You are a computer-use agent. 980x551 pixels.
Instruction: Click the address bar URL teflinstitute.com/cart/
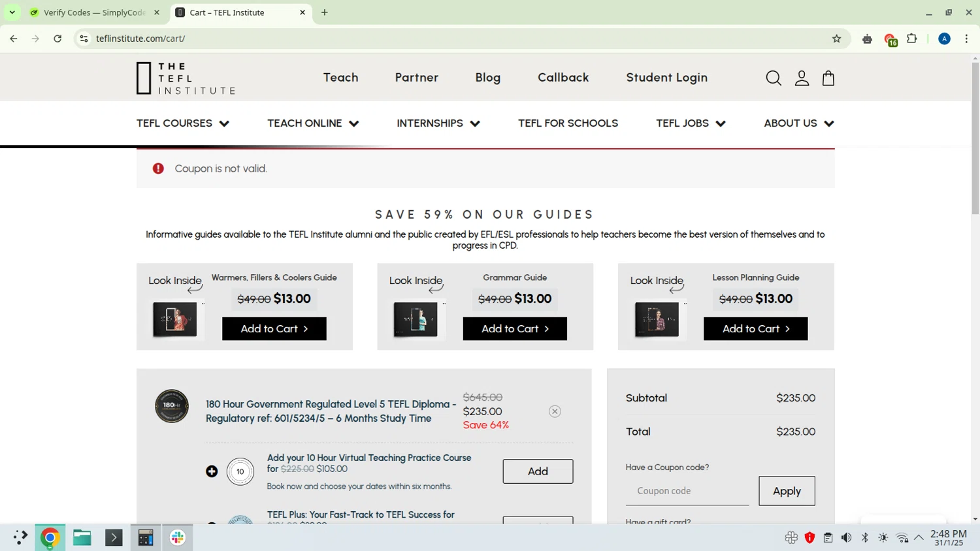[x=140, y=39]
